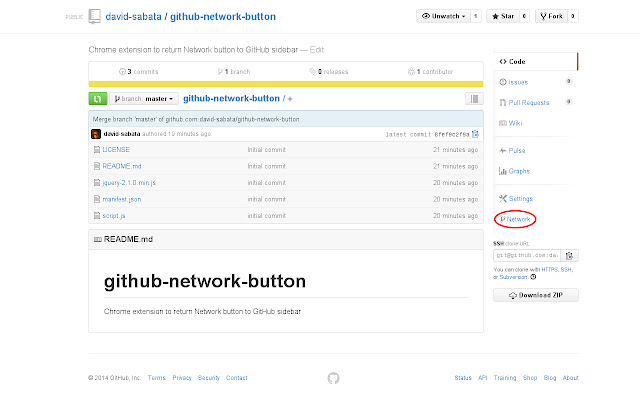
Task: Click inside the SSH clone URL field
Action: tap(527, 256)
